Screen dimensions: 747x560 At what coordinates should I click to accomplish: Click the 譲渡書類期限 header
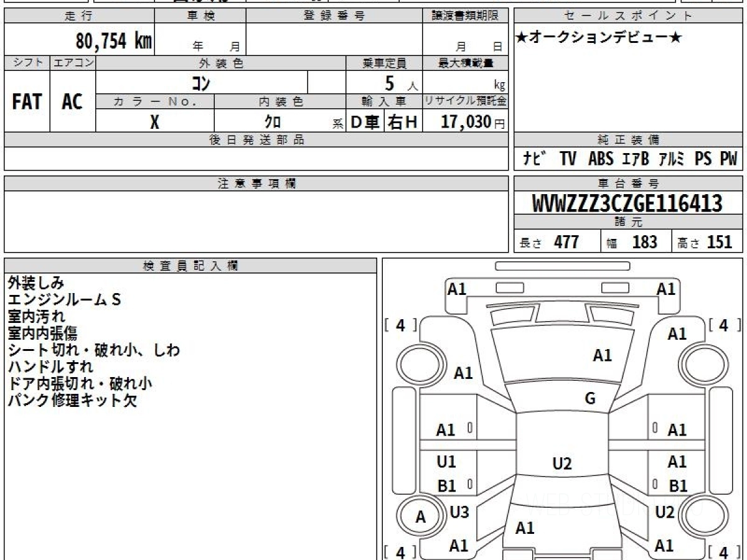465,16
